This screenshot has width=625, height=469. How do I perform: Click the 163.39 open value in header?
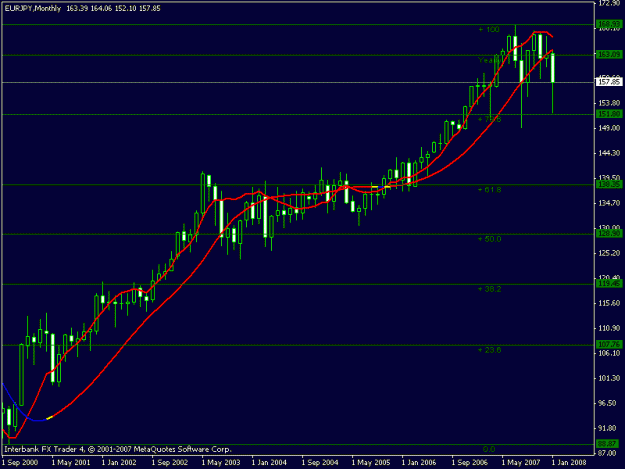tap(77, 8)
